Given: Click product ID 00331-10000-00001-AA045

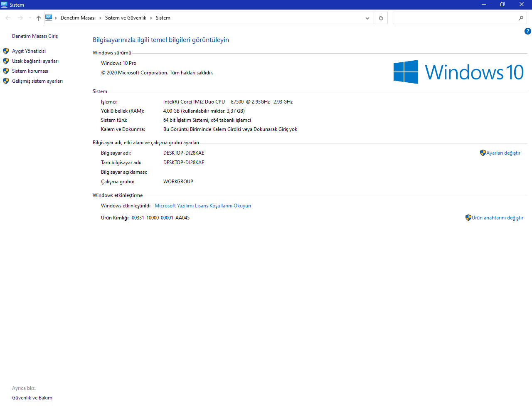Looking at the screenshot, I should (x=160, y=218).
